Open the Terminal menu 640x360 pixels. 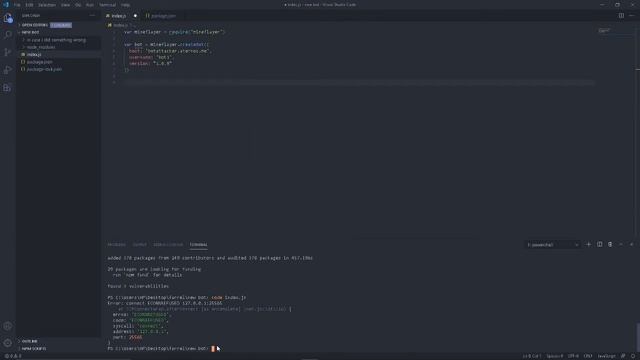107,5
